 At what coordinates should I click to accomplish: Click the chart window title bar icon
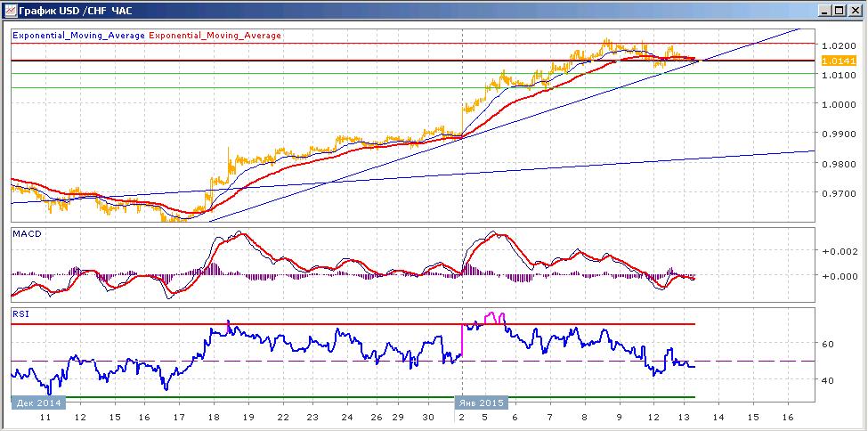pyautogui.click(x=10, y=10)
